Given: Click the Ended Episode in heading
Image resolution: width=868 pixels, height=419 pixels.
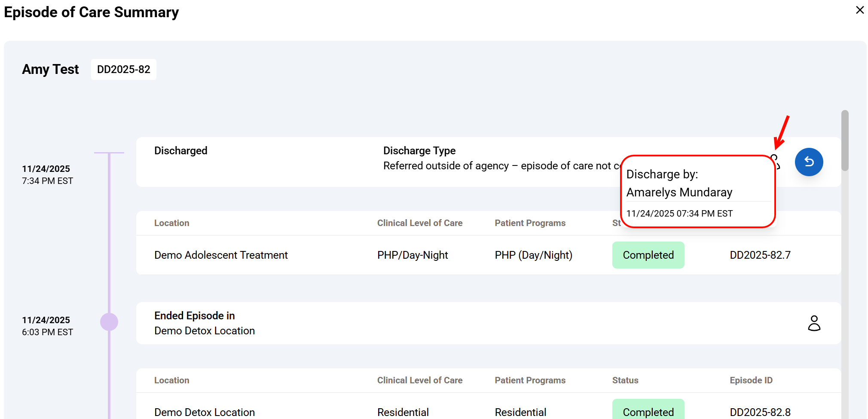Looking at the screenshot, I should point(194,316).
